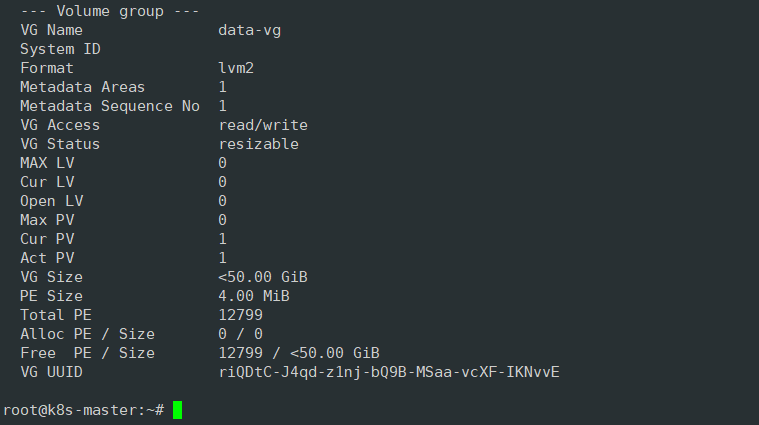Click the Open LV label
This screenshot has width=759, height=425.
[51, 201]
